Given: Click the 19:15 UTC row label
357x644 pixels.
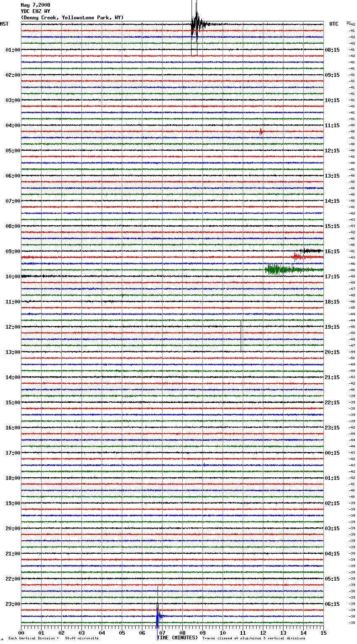Looking at the screenshot, I should pyautogui.click(x=332, y=327).
